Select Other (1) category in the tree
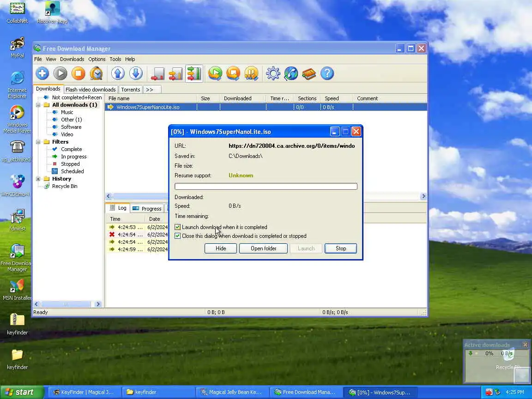The width and height of the screenshot is (532, 399). point(71,120)
